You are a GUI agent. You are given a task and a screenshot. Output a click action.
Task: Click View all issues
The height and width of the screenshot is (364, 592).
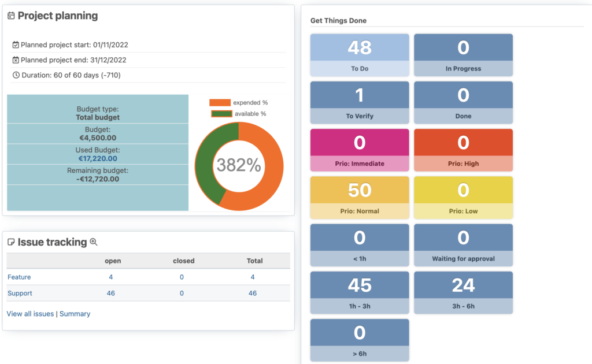(x=29, y=313)
